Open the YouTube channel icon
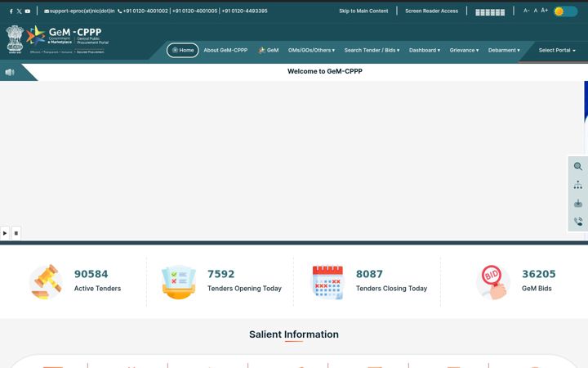This screenshot has height=368, width=588. 28,11
